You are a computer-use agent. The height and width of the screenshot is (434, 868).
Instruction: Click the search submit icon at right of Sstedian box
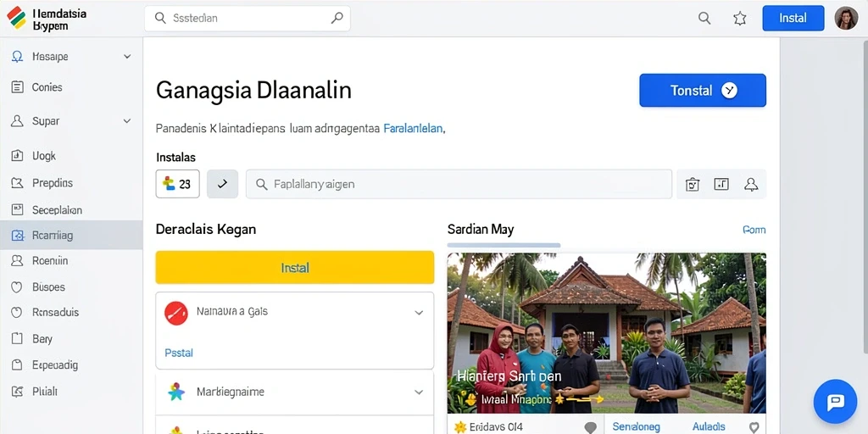pyautogui.click(x=337, y=19)
